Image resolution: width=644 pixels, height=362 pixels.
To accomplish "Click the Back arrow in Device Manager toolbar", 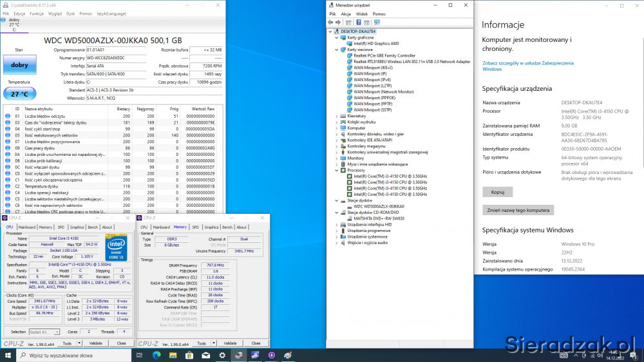I will [330, 22].
